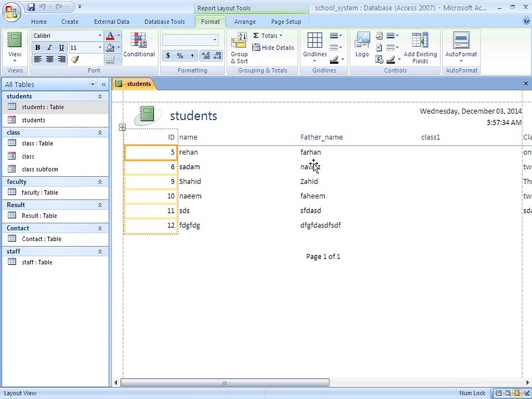The height and width of the screenshot is (399, 532).
Task: Open Contact : Table item
Action: (x=55, y=239)
